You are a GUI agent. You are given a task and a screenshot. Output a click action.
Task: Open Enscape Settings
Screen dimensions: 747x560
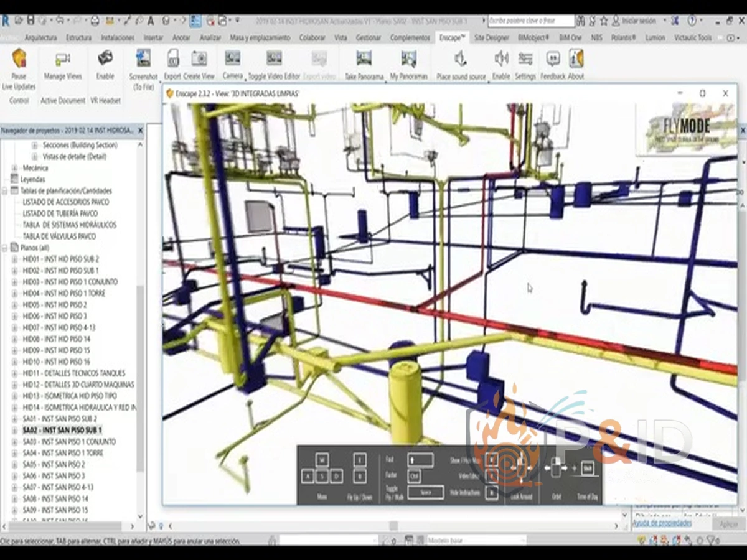pos(525,60)
